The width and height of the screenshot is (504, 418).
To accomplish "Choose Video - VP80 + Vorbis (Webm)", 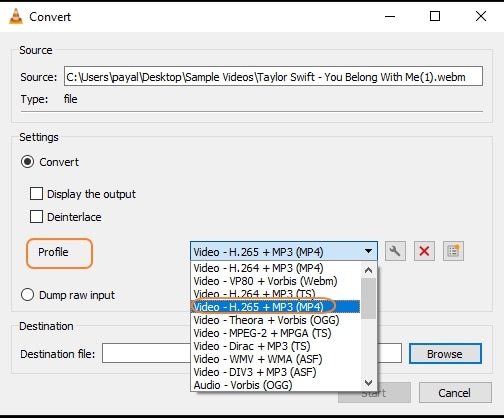I will [276, 281].
